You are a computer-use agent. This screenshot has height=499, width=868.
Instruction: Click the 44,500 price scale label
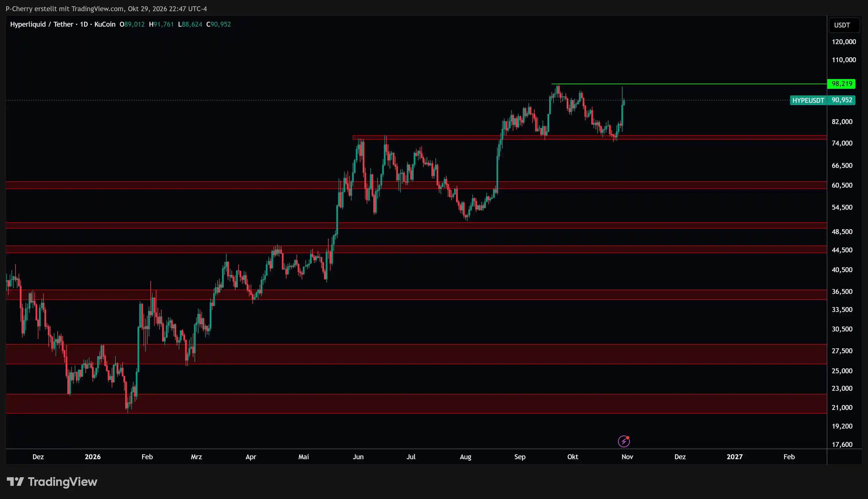point(842,250)
